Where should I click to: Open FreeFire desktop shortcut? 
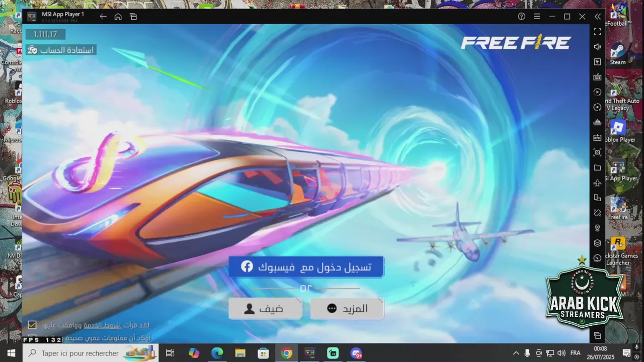click(617, 208)
